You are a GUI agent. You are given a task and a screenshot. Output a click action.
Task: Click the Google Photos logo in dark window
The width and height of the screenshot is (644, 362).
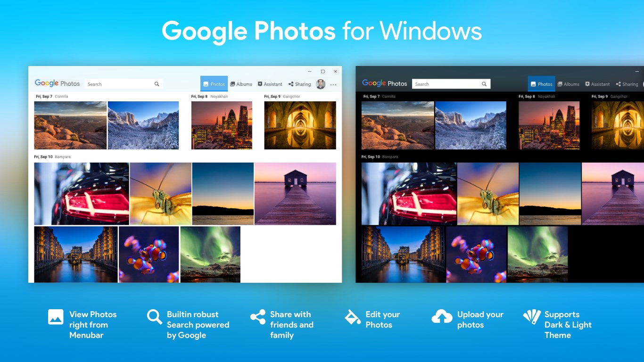pos(384,83)
